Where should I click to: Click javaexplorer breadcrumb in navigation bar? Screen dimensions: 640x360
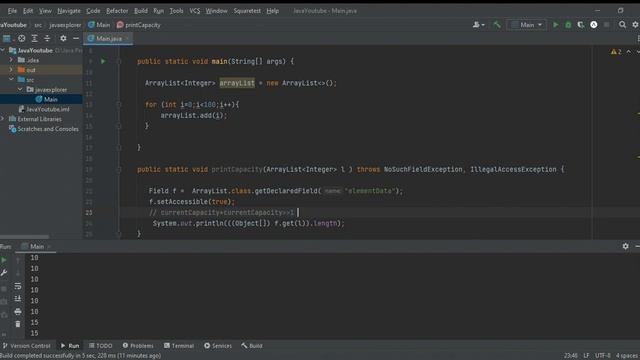click(x=65, y=25)
